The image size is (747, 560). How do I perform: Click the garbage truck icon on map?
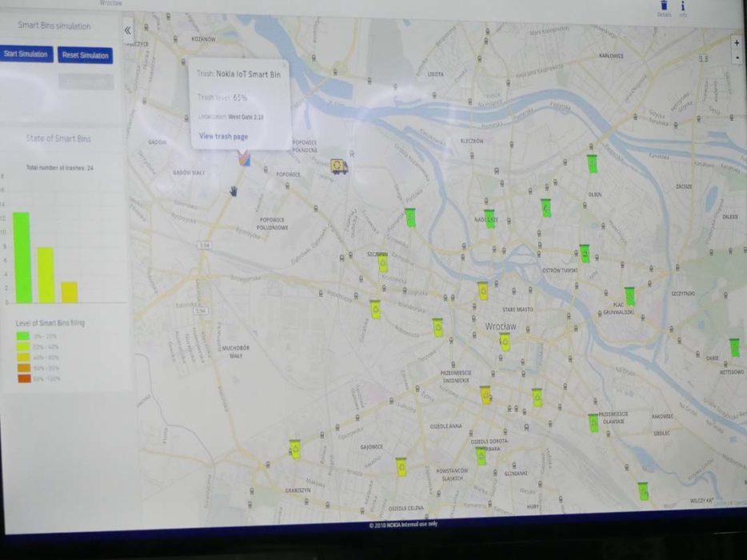[x=339, y=166]
